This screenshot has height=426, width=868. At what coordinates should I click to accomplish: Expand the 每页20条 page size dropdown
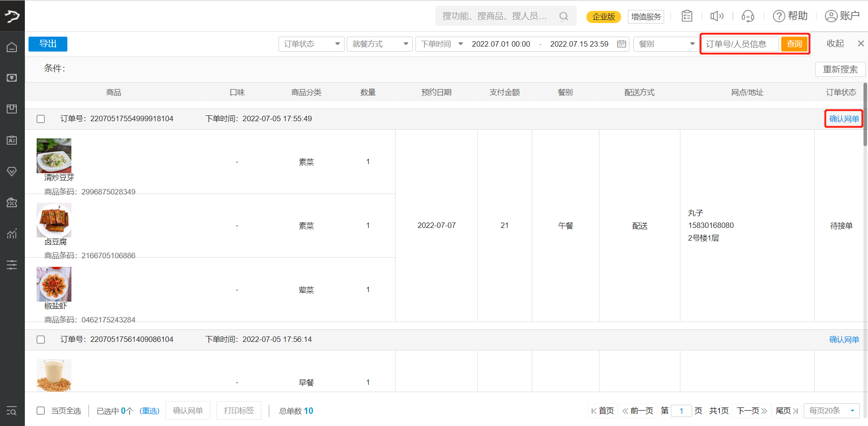(831, 411)
